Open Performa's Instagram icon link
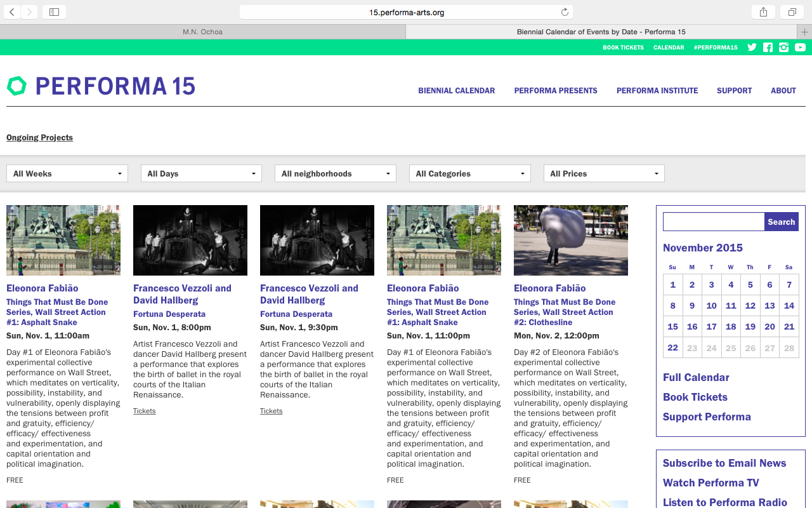 (x=784, y=48)
